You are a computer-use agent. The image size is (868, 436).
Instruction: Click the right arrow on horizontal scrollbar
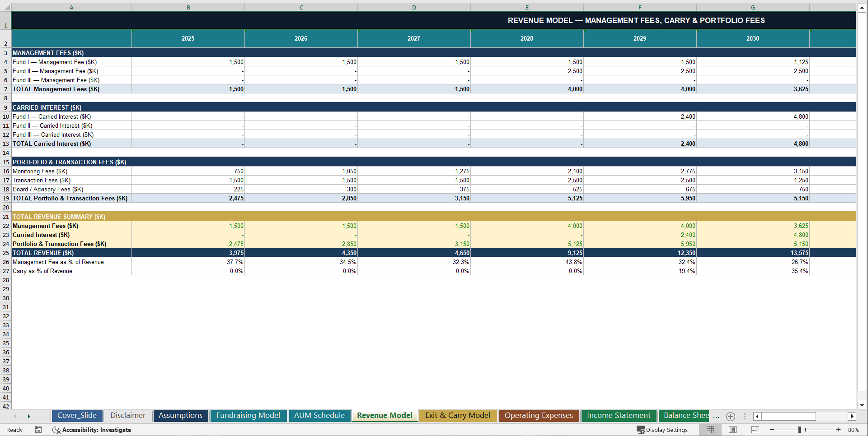pyautogui.click(x=852, y=416)
